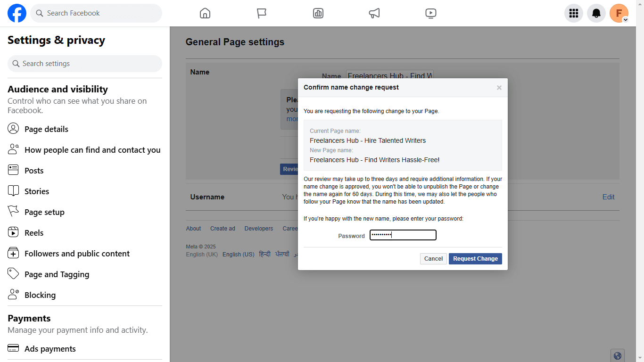Open the Developers footer link
Image resolution: width=644 pixels, height=362 pixels.
tap(258, 228)
